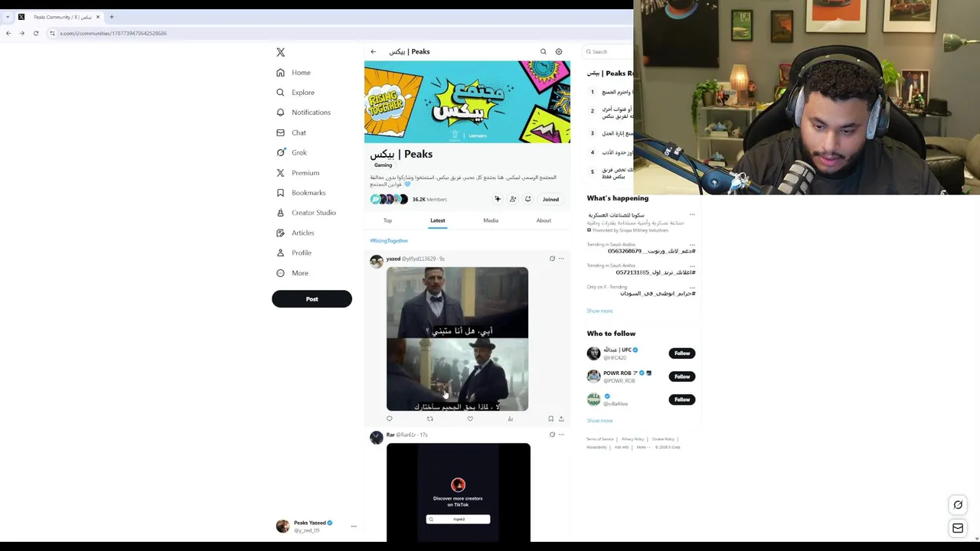Viewport: 980px width, 551px height.
Task: Open the floating Grok button
Action: coord(958,505)
